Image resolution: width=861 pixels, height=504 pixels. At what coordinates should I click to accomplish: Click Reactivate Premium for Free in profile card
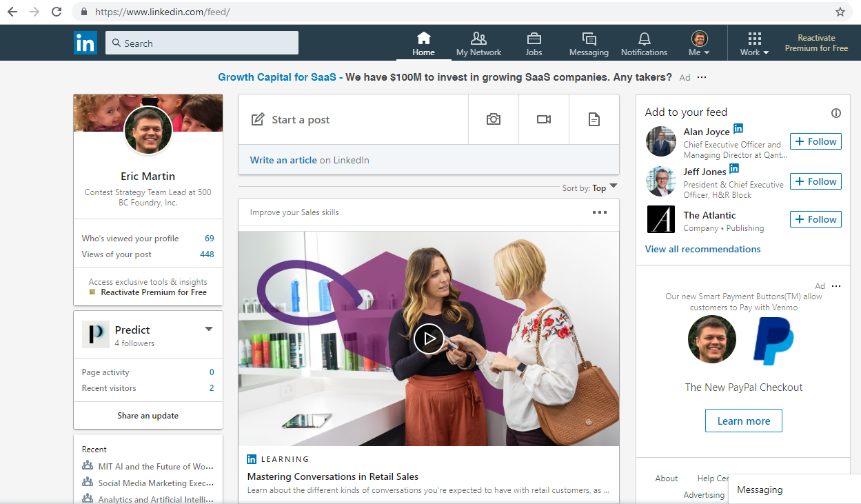pos(154,292)
